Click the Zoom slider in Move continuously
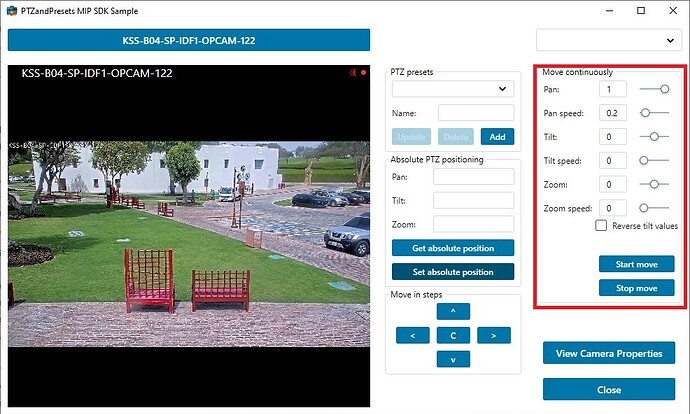 pyautogui.click(x=655, y=184)
